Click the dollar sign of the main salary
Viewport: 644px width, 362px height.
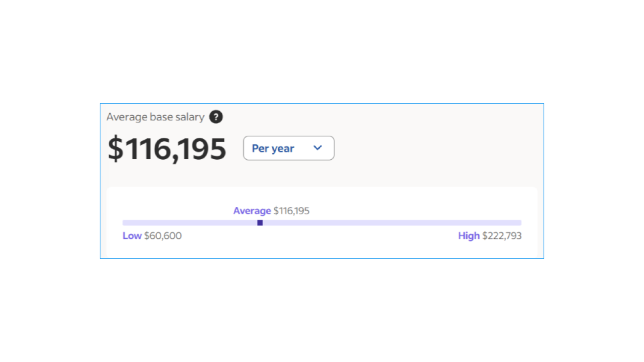tap(116, 149)
